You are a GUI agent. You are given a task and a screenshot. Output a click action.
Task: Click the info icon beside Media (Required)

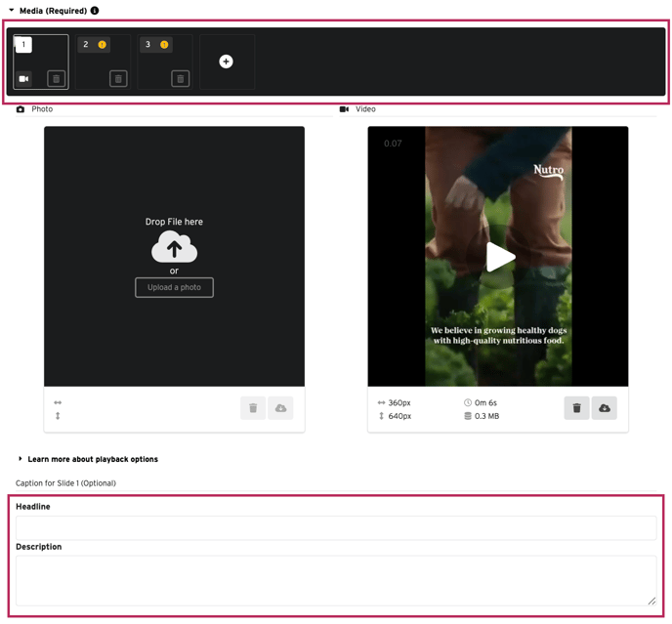click(95, 11)
